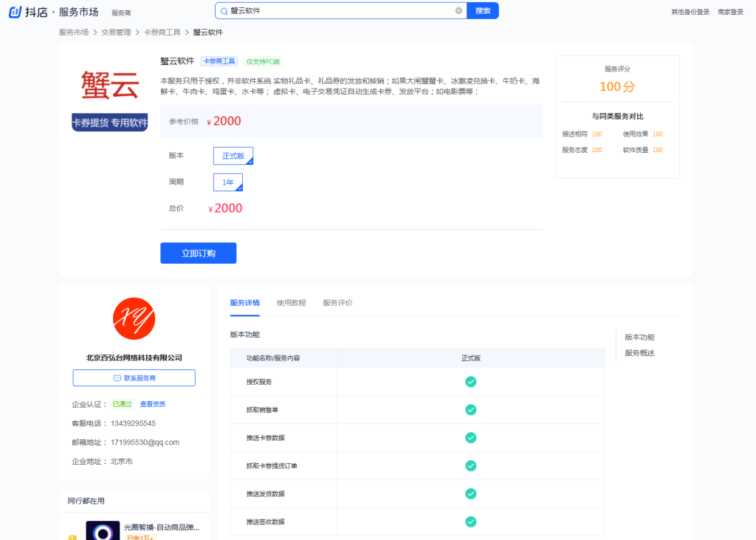Click the 搜索 search button
Screen dimensions: 756x540
pos(483,10)
